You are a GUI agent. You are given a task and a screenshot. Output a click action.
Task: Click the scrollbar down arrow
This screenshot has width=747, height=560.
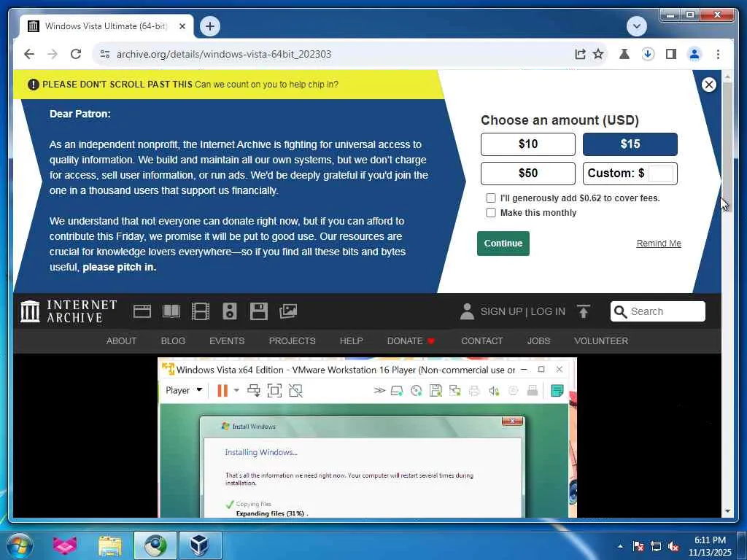pos(727,511)
